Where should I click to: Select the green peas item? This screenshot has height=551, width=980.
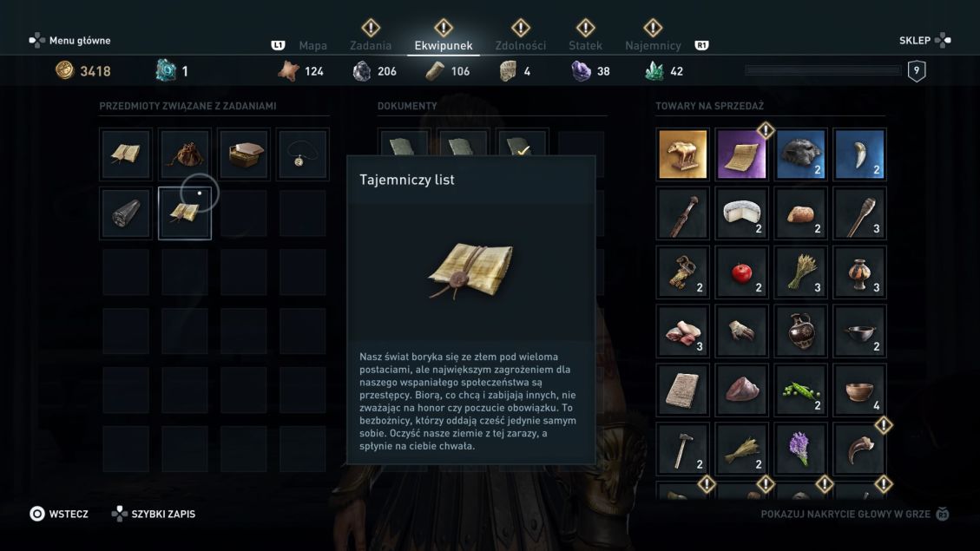point(800,390)
